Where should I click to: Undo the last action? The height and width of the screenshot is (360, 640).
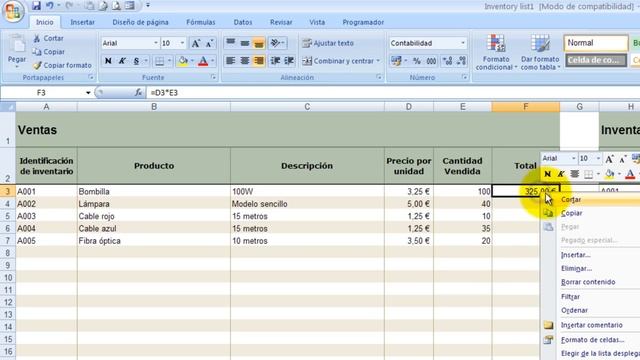(49, 6)
